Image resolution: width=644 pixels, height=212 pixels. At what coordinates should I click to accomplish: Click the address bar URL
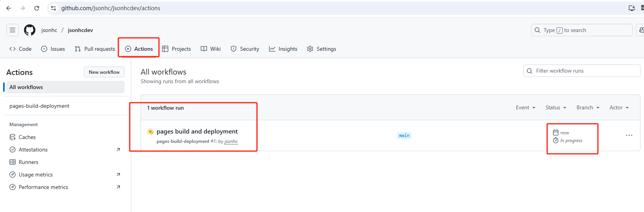111,8
